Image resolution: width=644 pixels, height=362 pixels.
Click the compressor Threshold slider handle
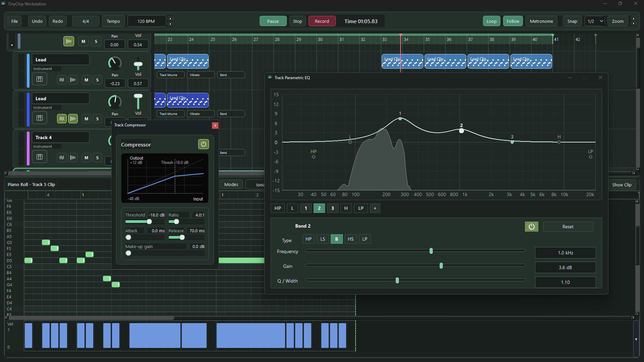[x=149, y=222]
